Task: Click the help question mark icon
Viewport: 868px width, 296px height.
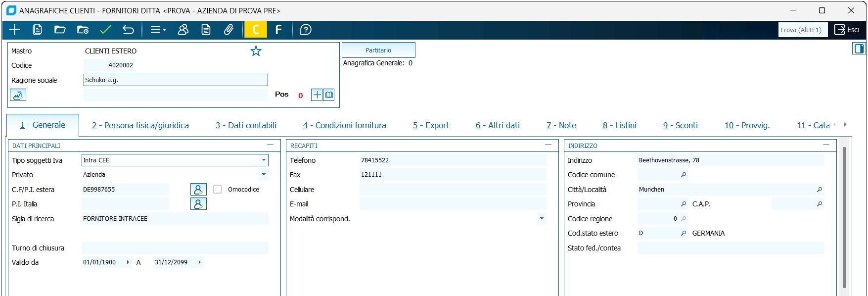Action: pyautogui.click(x=306, y=30)
